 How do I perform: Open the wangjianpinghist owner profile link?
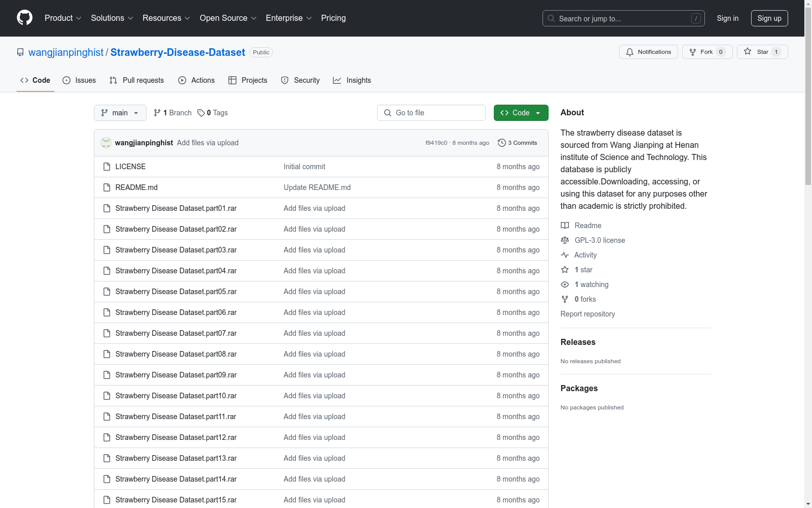point(66,52)
